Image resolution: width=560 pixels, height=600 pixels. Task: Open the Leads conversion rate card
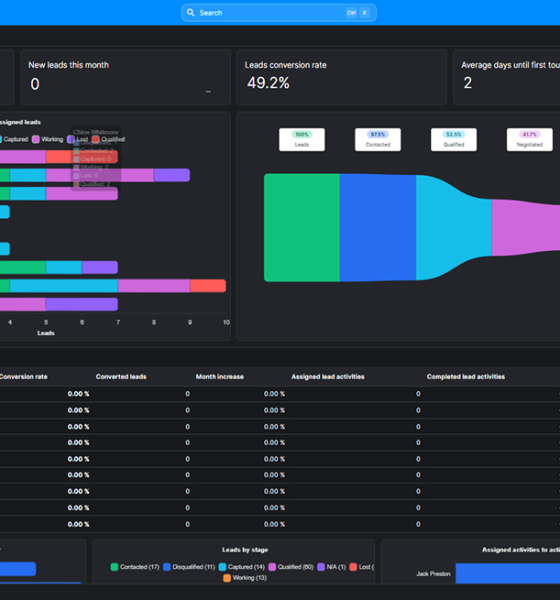[341, 77]
